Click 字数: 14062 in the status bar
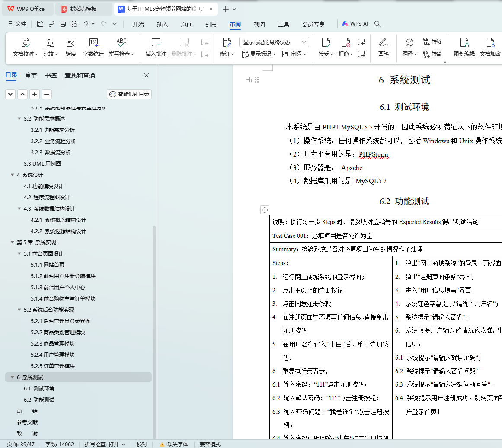 [x=60, y=444]
